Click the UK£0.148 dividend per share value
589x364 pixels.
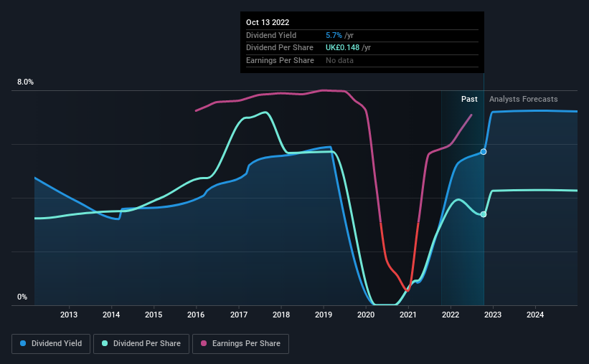click(x=343, y=48)
